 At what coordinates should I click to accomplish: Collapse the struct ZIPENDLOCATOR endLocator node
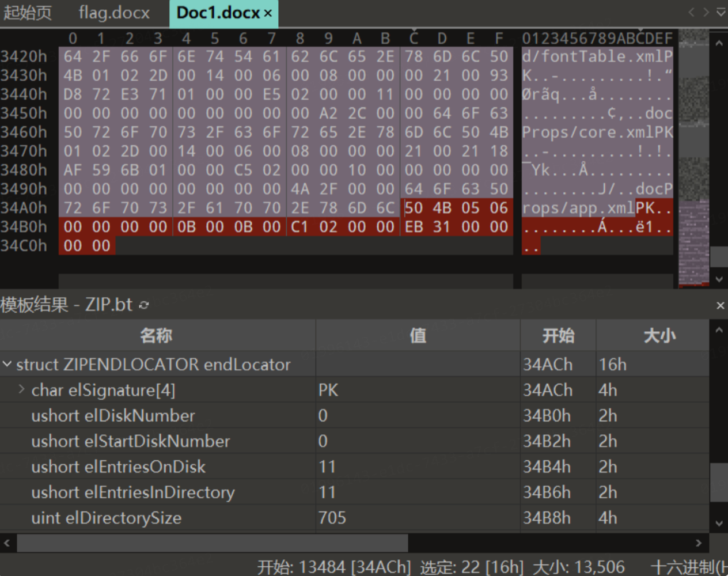click(7, 365)
